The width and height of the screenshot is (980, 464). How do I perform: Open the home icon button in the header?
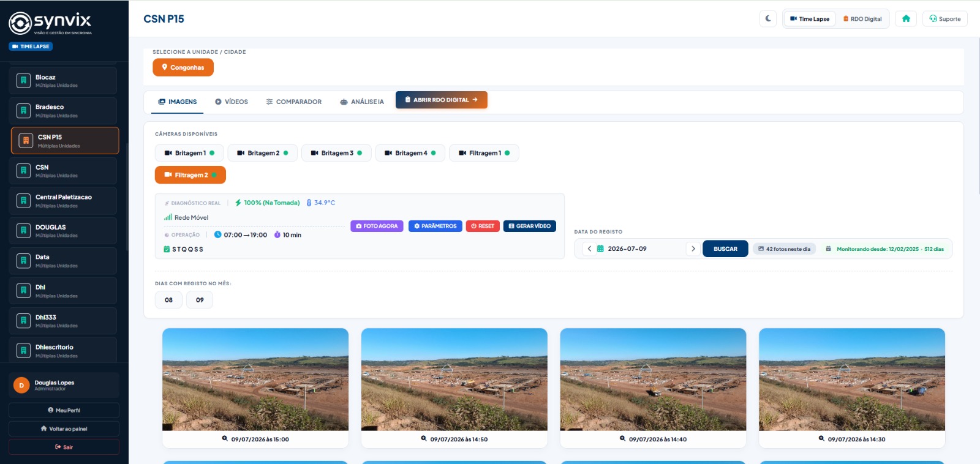point(906,18)
